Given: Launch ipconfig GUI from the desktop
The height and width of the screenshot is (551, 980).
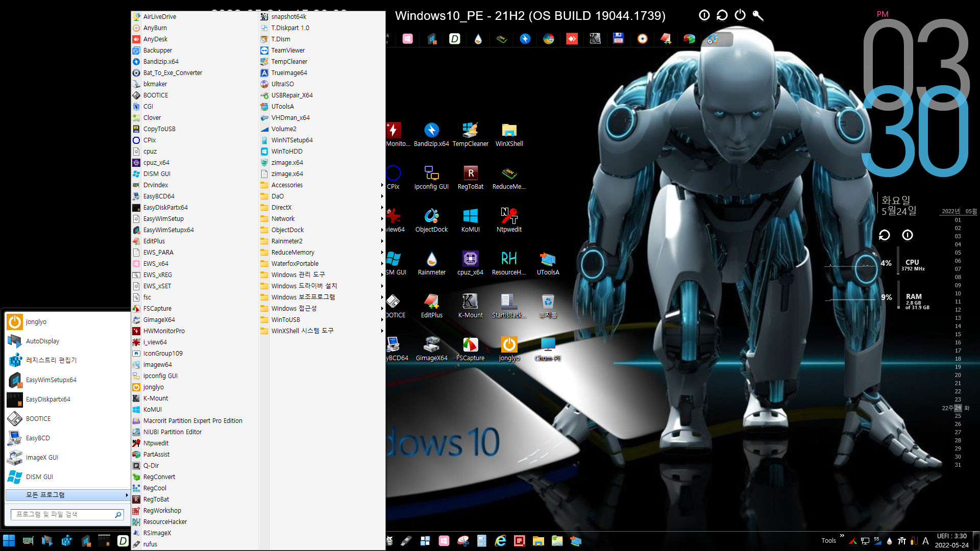Looking at the screenshot, I should [431, 177].
